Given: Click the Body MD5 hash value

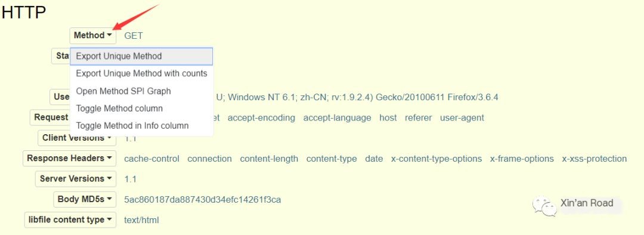Looking at the screenshot, I should point(203,200).
